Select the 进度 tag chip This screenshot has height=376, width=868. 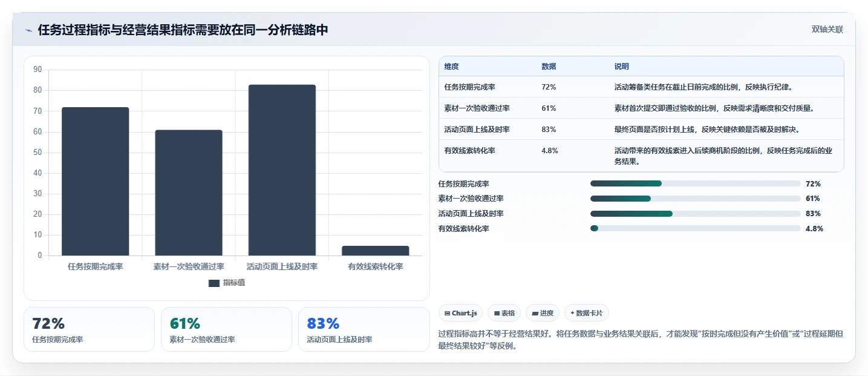click(x=543, y=313)
